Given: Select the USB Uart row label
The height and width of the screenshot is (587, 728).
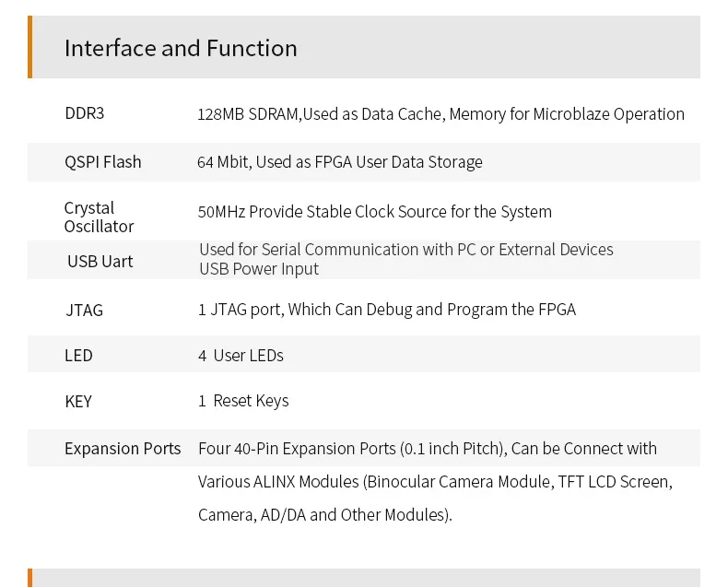Looking at the screenshot, I should (x=100, y=262).
